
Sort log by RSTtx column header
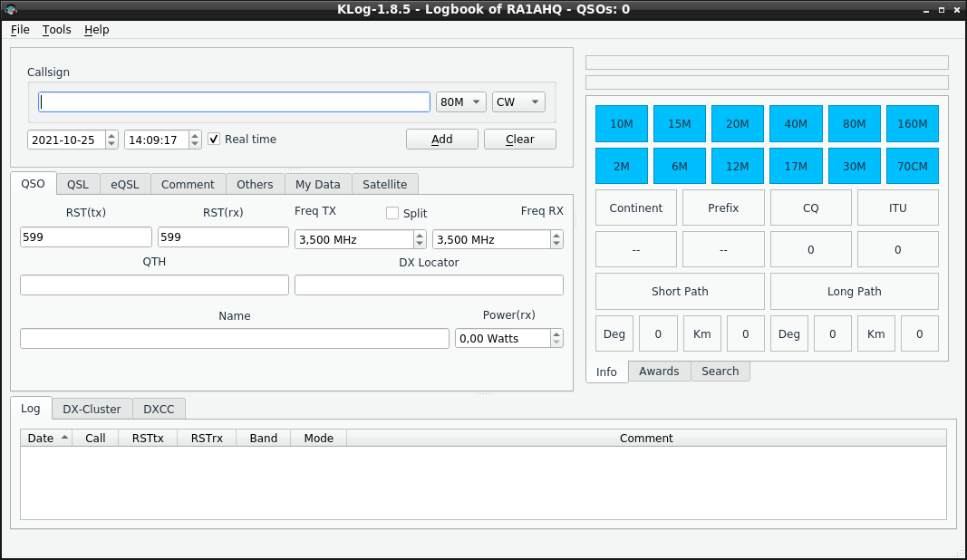(148, 438)
